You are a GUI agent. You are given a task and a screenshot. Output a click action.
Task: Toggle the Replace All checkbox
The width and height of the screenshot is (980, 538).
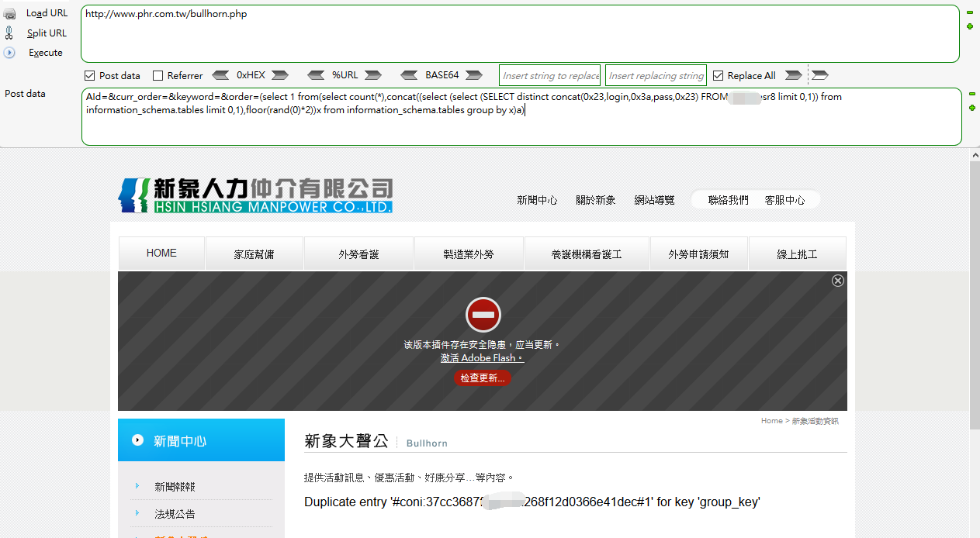tap(718, 75)
